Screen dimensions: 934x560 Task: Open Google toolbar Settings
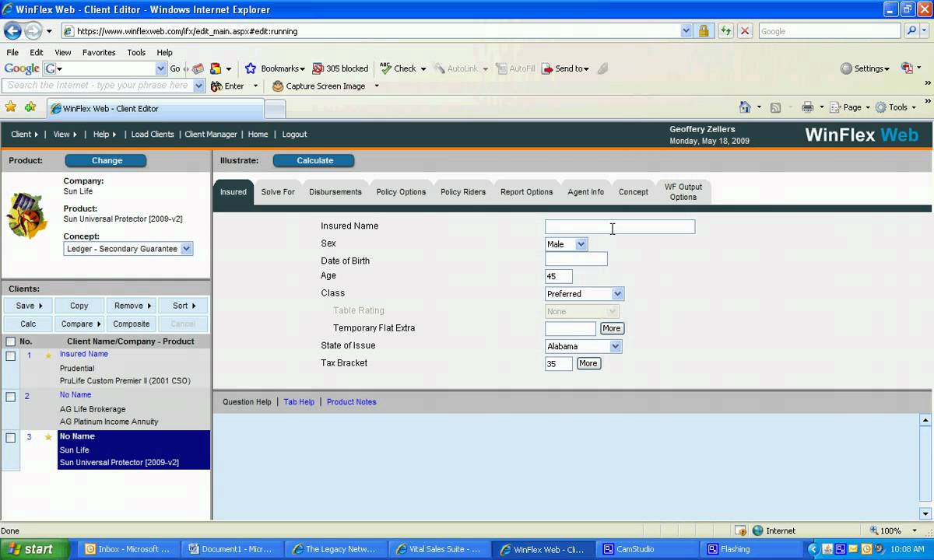pos(865,68)
